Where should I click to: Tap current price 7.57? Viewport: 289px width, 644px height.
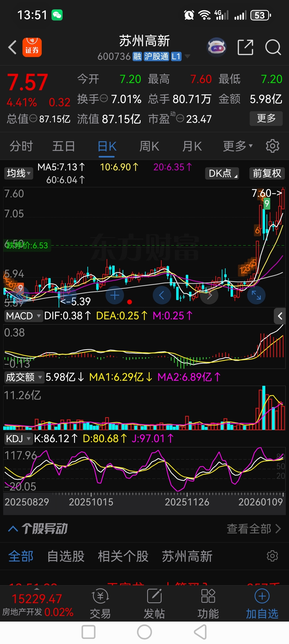(x=27, y=83)
